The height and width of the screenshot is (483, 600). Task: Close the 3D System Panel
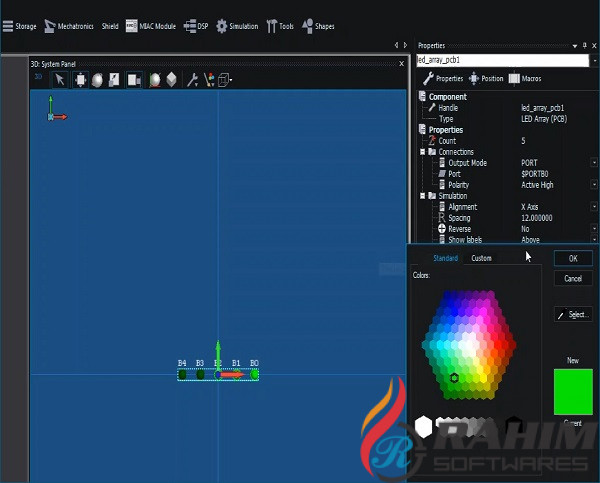(401, 64)
